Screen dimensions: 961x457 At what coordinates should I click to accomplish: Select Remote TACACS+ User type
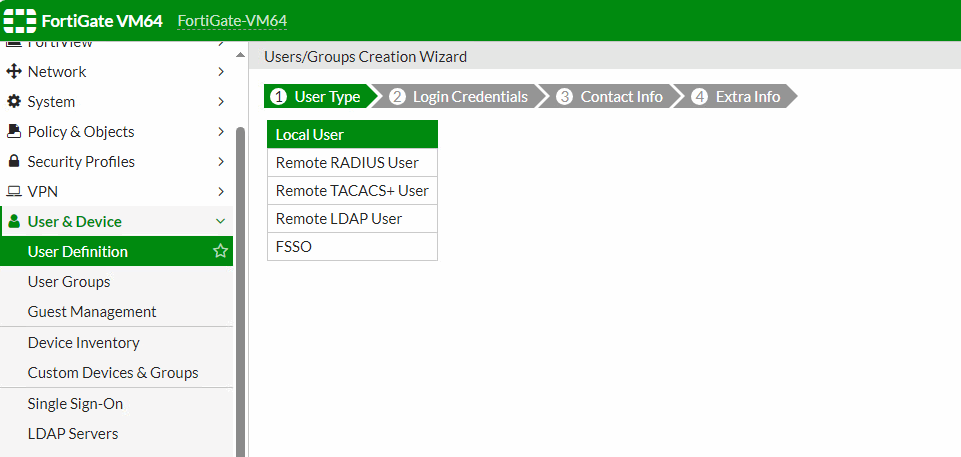point(352,191)
